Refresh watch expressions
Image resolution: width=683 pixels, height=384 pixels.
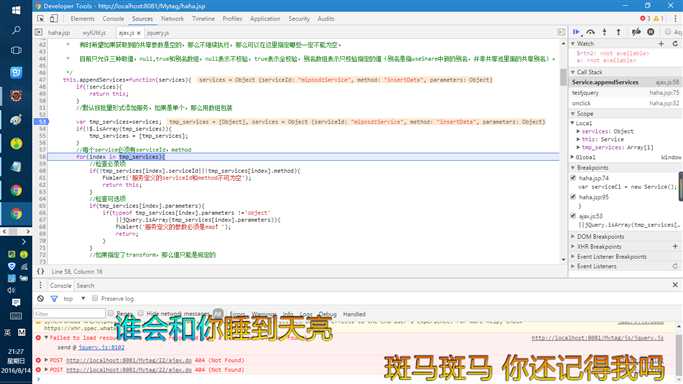click(675, 44)
